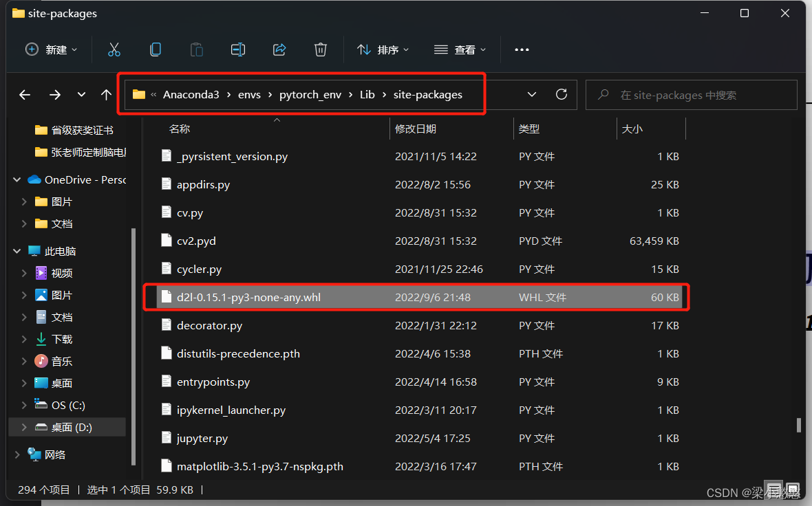Expand the 下载 folder chevron
The image size is (812, 506).
[24, 339]
